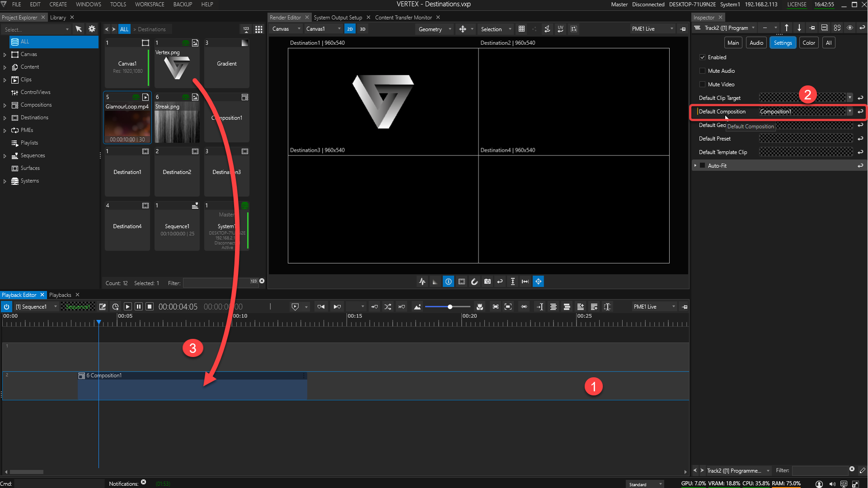
Task: Enable Mute Video in Inspector
Action: click(703, 84)
